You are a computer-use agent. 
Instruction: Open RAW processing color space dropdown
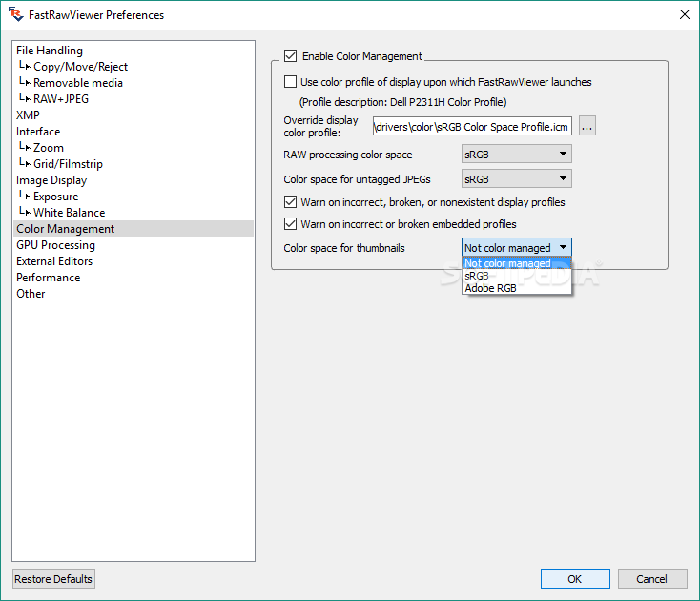pos(517,154)
